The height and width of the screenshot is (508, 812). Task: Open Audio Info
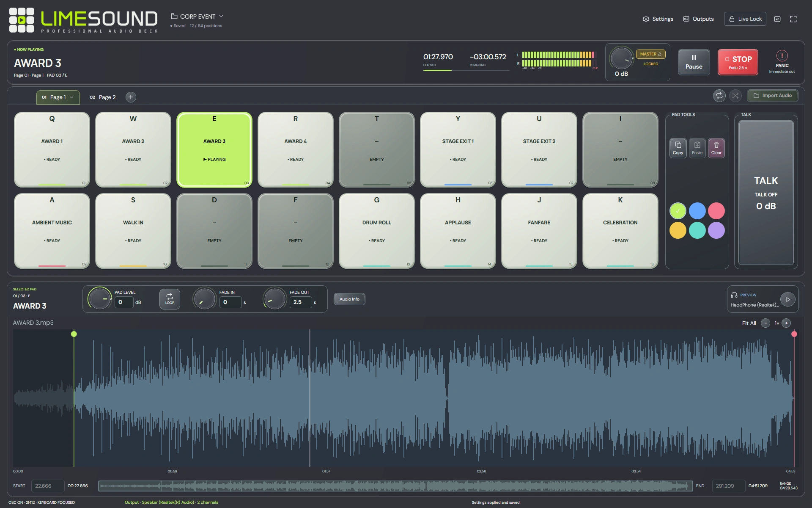349,299
